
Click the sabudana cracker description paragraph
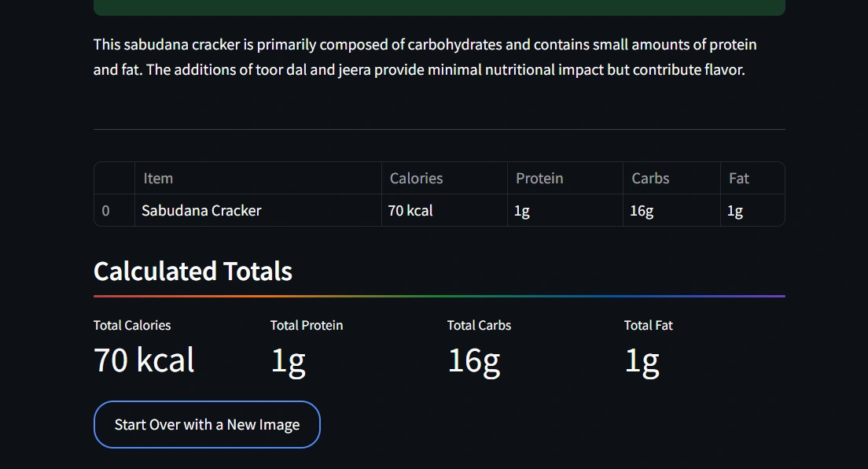click(x=425, y=57)
